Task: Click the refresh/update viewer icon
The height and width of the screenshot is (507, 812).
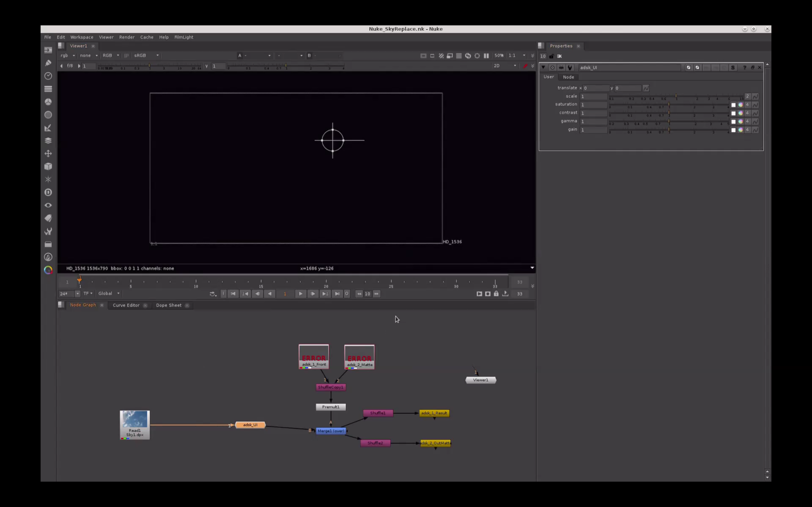Action: tap(468, 56)
